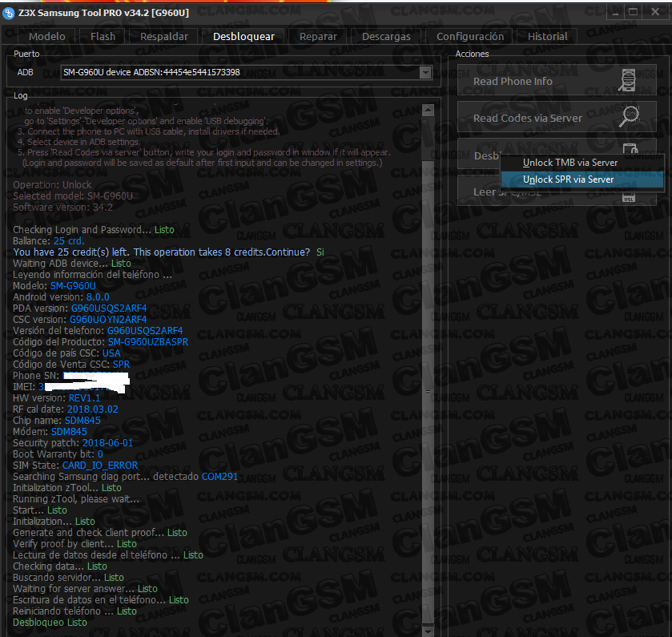The width and height of the screenshot is (672, 637).
Task: Click the SIM State value CARD_IO_ERROR
Action: tap(100, 466)
